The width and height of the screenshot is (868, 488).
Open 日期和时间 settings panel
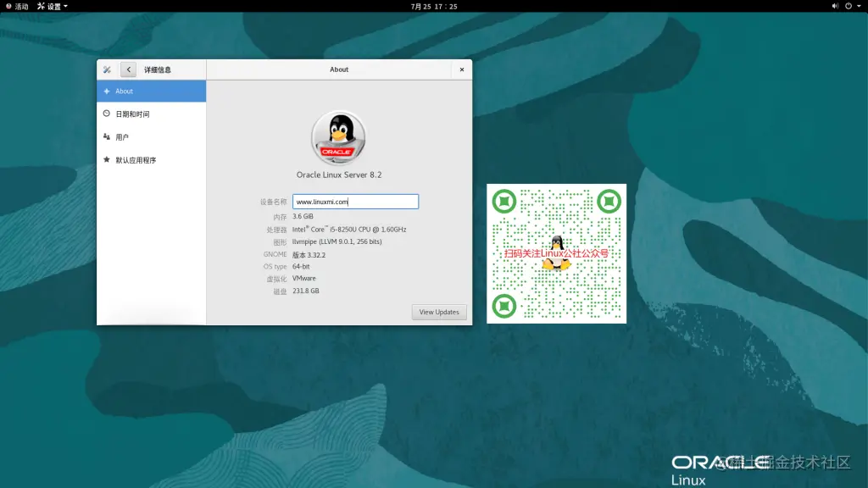[151, 114]
